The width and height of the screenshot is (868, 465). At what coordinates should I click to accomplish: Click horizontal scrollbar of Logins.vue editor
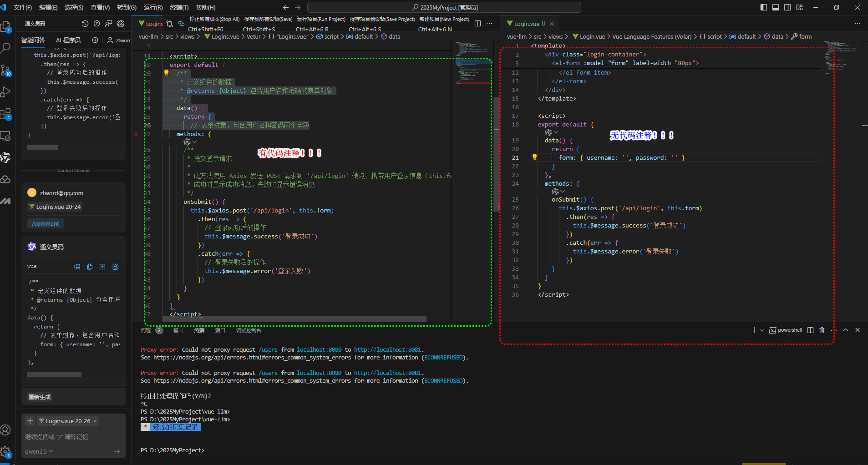coord(294,319)
